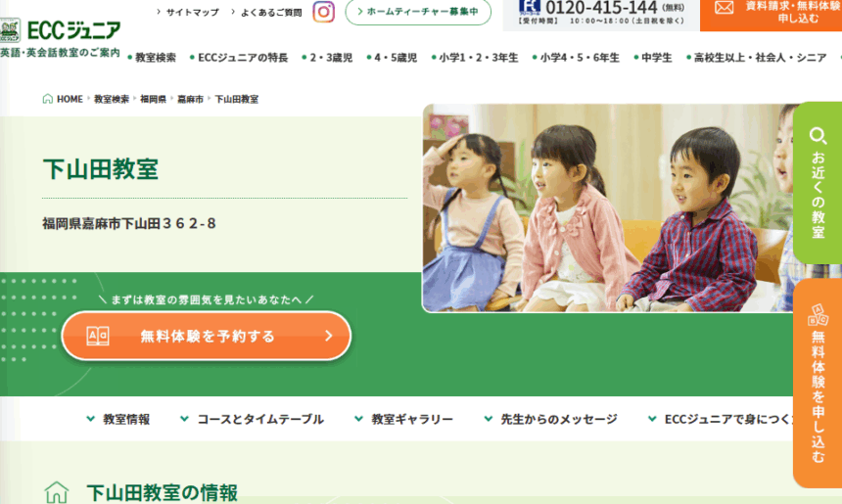This screenshot has width=842, height=504.
Task: Open the Instagram icon link
Action: [323, 12]
